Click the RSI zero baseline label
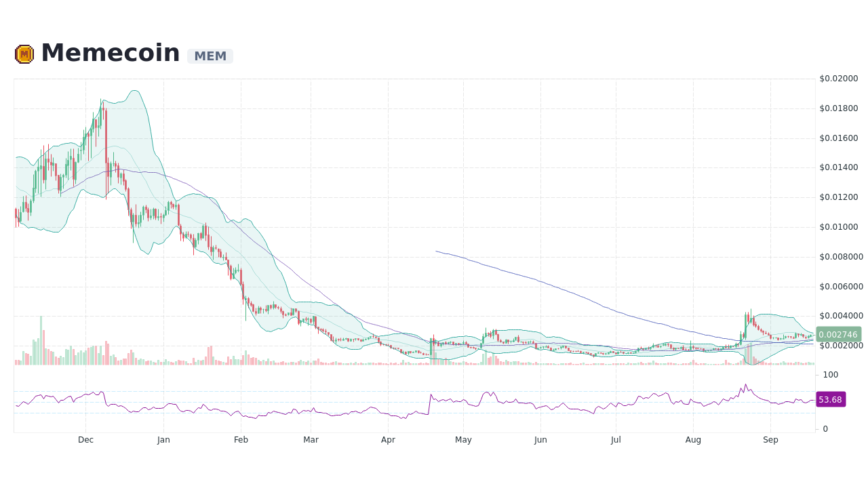The width and height of the screenshot is (868, 488). click(825, 428)
